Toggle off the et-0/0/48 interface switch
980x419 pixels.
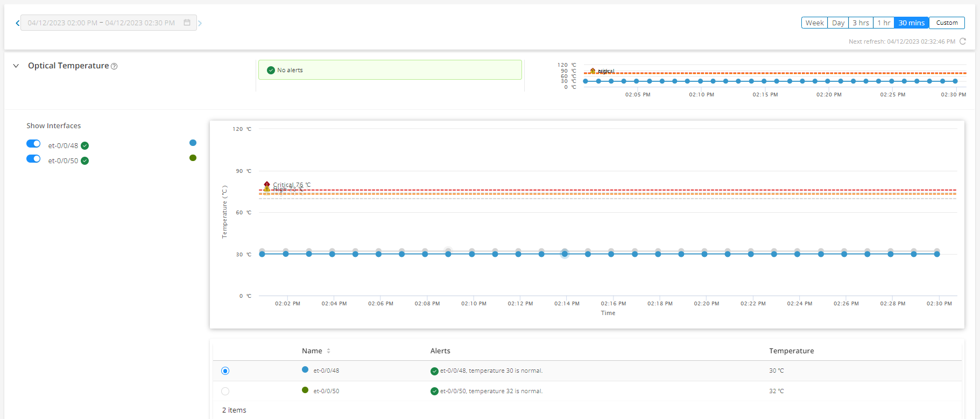click(x=33, y=144)
